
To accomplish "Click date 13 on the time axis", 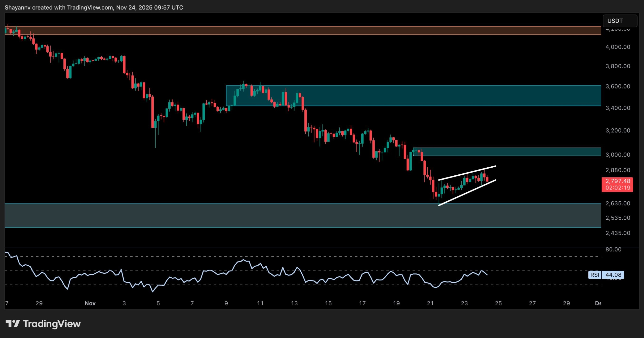I will (294, 303).
